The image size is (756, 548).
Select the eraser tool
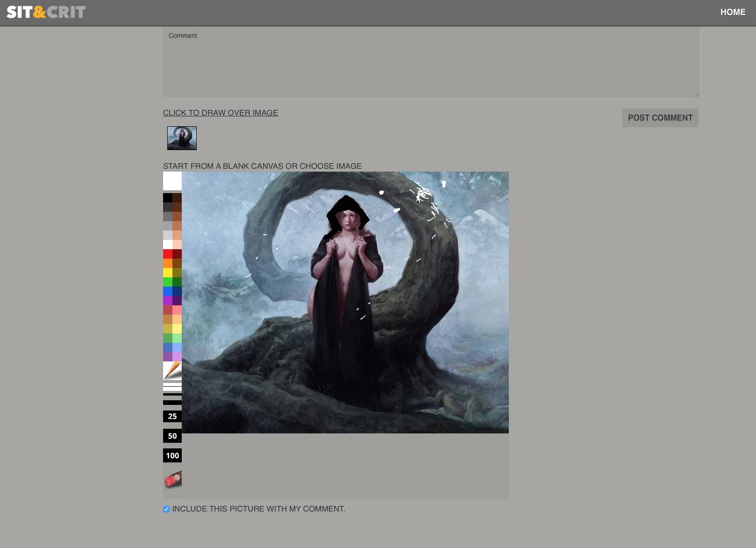tap(172, 479)
